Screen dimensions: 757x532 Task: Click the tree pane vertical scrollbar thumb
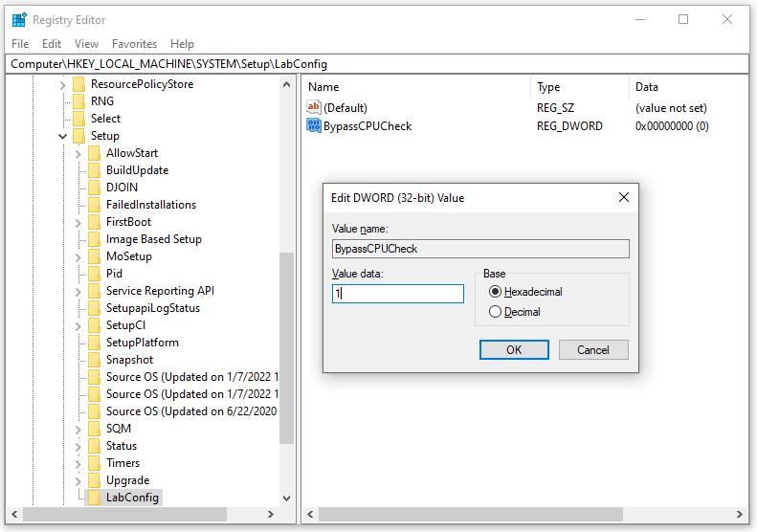point(287,347)
